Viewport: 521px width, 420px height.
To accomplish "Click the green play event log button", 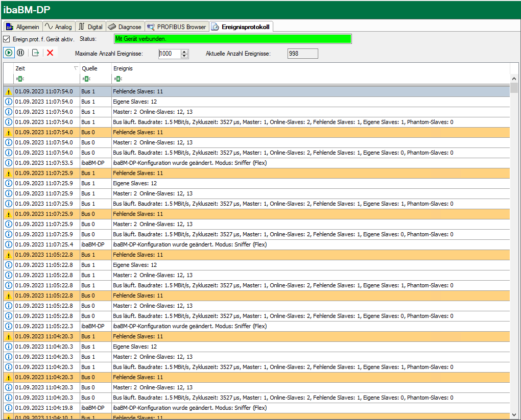I will tap(9, 53).
